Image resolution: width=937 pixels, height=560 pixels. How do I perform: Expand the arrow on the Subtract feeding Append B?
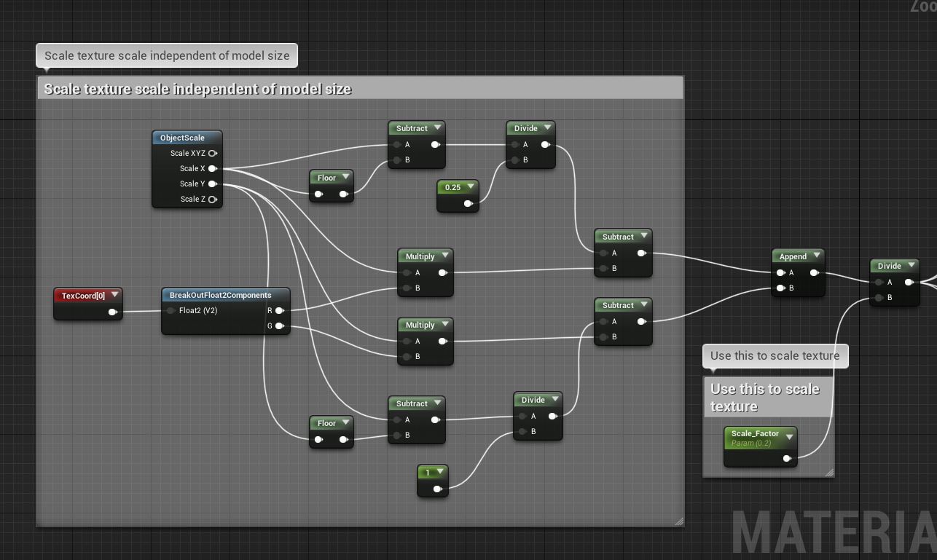pos(644,305)
